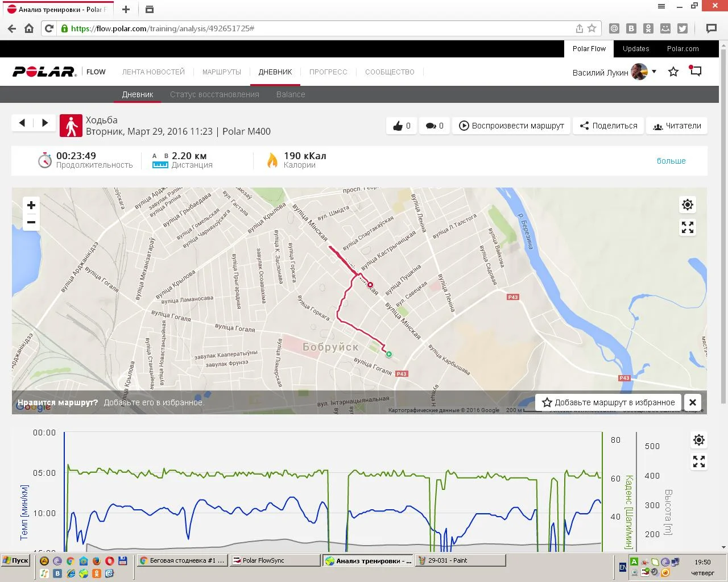Click the EN language indicator in tray
This screenshot has width=728, height=582.
pyautogui.click(x=623, y=567)
